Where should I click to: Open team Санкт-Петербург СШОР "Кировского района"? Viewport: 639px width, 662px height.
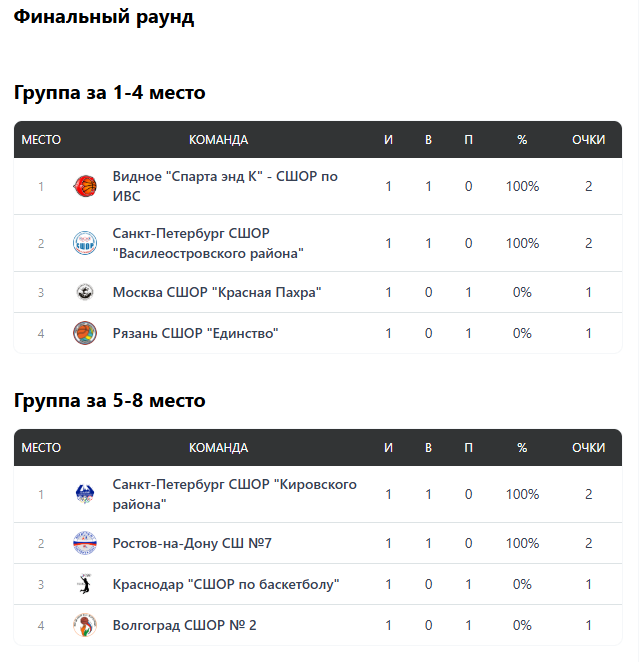[235, 494]
